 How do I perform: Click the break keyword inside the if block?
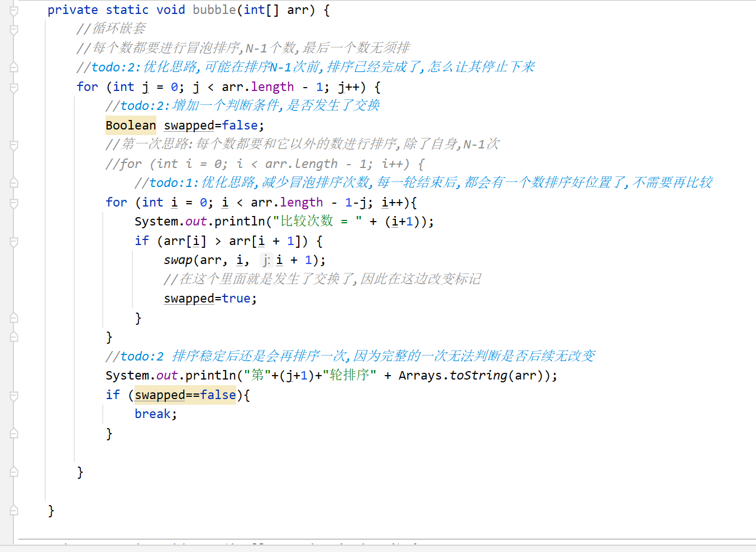click(152, 414)
